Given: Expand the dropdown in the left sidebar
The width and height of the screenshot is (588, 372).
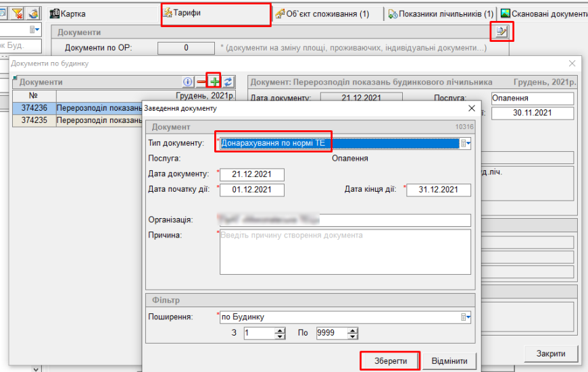Looking at the screenshot, I should [34, 30].
